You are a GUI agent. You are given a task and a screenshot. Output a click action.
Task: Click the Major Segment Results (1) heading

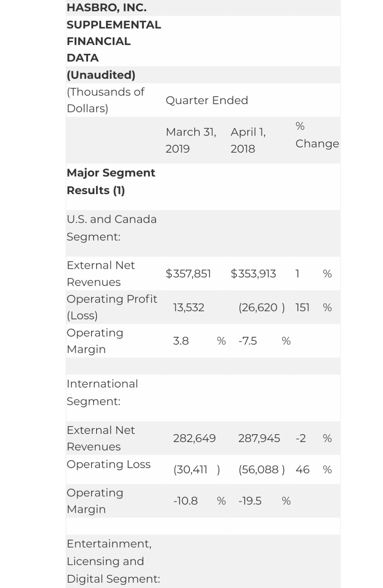point(111,181)
